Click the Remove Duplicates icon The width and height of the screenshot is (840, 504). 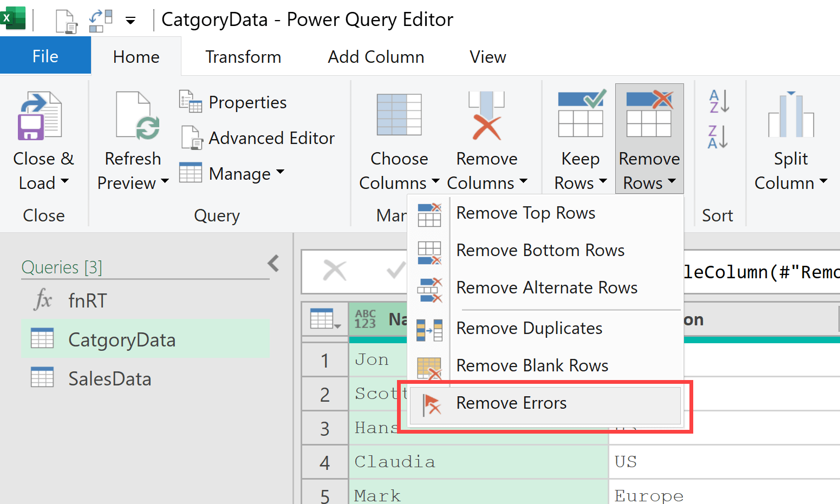pos(429,330)
